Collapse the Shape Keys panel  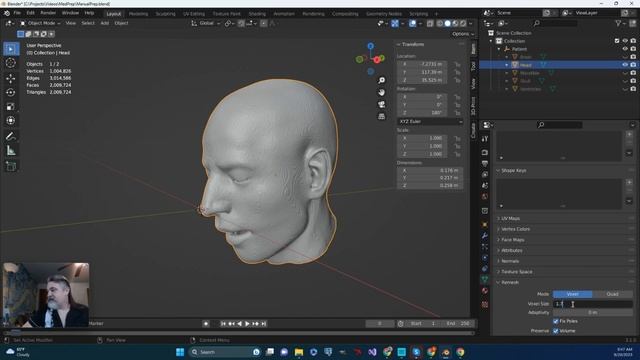pos(513,171)
